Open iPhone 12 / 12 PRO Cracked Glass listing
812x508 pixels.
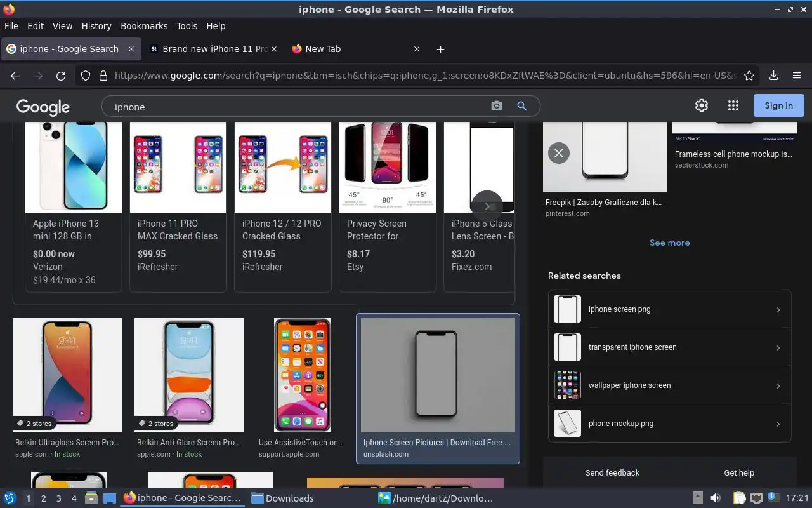coord(283,206)
